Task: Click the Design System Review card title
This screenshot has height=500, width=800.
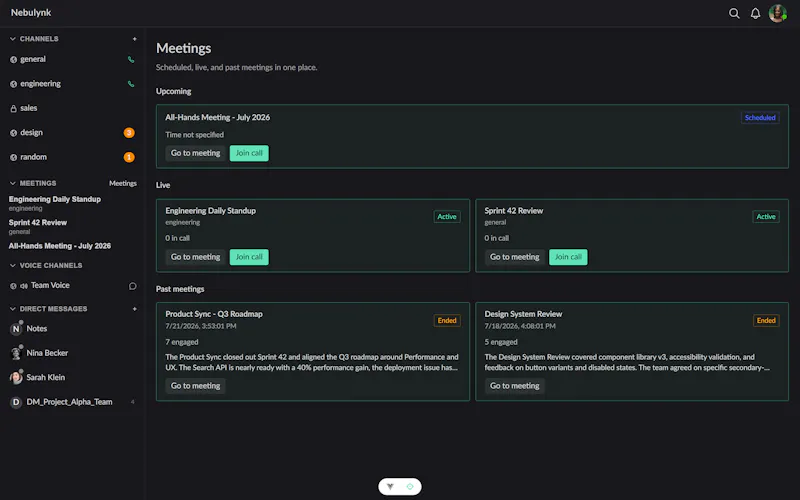Action: (x=523, y=314)
